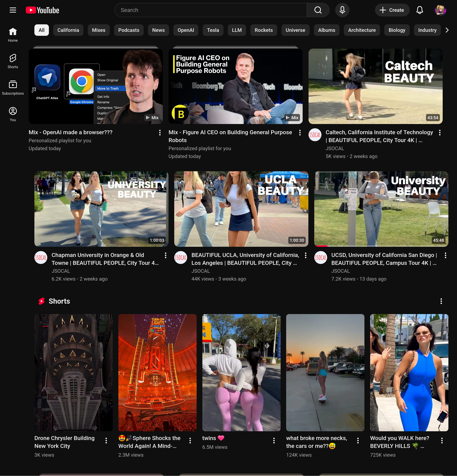Open Shorts from the sidebar
This screenshot has width=457, height=476.
pyautogui.click(x=13, y=61)
